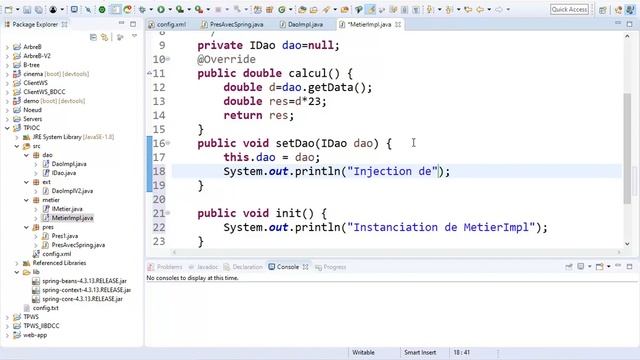Screen dimensions: 640x360
Task: Collapse the metier package
Action: (x=26, y=200)
